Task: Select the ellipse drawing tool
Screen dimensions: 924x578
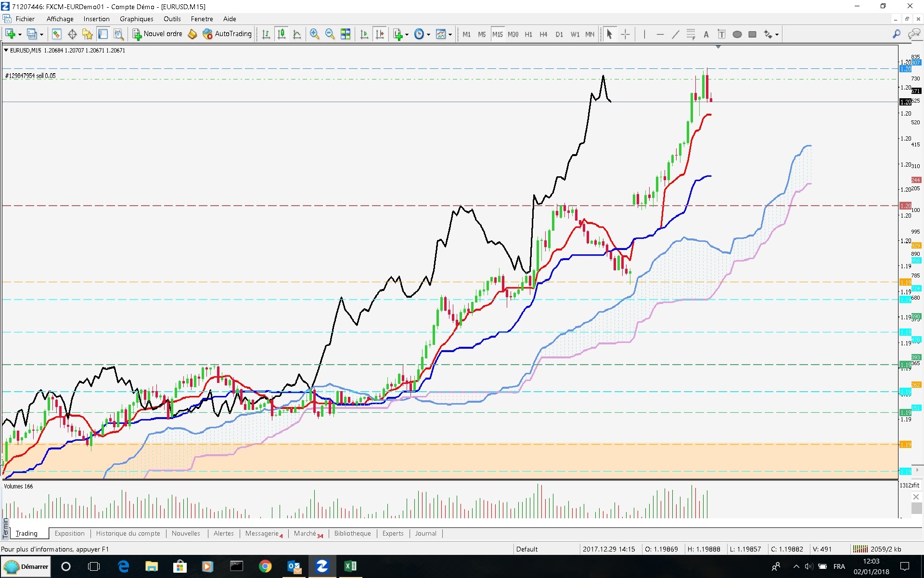Action: pyautogui.click(x=737, y=34)
